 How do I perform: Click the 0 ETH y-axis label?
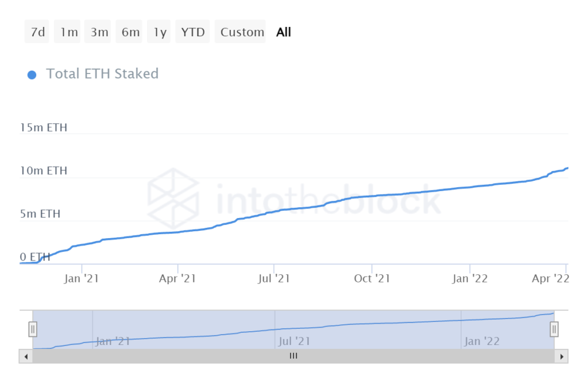tap(35, 257)
